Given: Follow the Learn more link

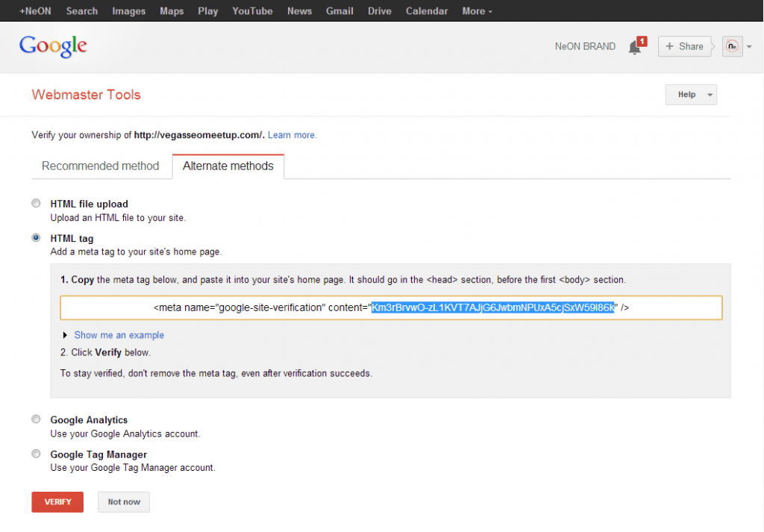Looking at the screenshot, I should pyautogui.click(x=292, y=135).
